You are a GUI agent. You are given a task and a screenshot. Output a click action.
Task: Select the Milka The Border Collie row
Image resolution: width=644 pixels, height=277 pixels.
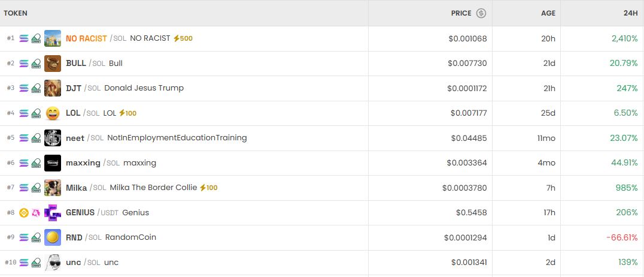(153, 188)
